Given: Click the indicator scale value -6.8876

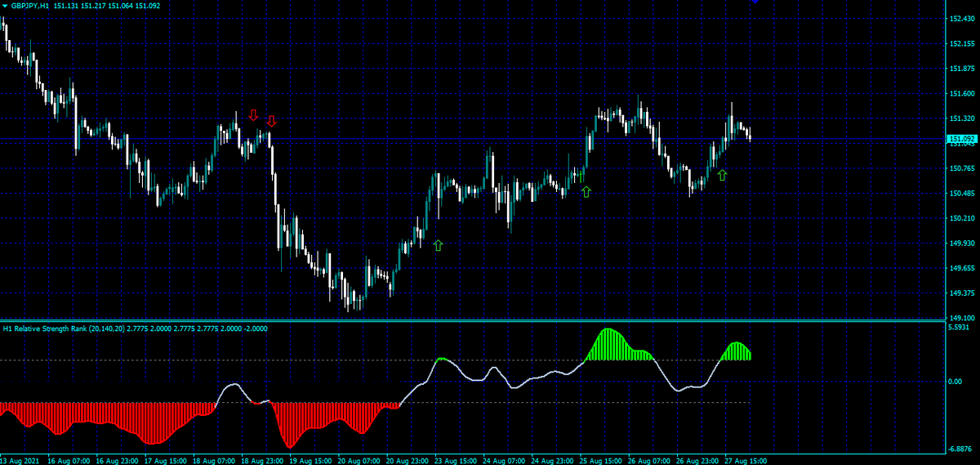Looking at the screenshot, I should pyautogui.click(x=961, y=449).
